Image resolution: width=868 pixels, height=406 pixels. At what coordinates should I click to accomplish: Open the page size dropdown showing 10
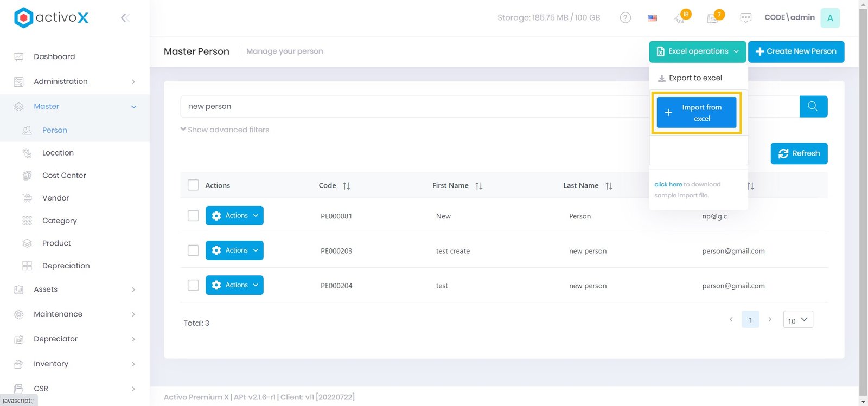click(x=797, y=320)
